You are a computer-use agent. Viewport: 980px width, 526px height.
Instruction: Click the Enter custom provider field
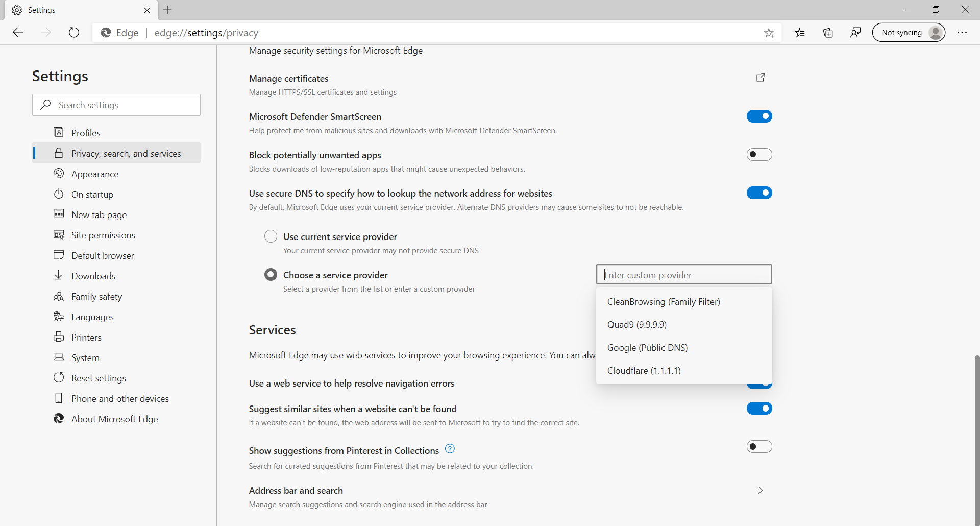click(x=684, y=274)
